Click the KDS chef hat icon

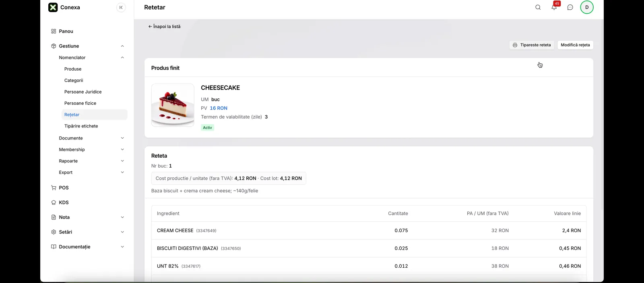click(x=54, y=202)
